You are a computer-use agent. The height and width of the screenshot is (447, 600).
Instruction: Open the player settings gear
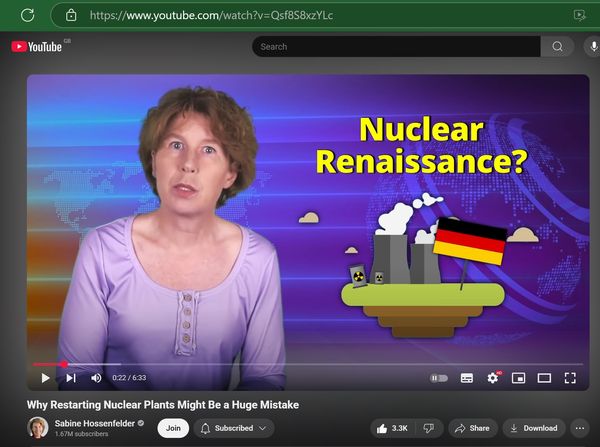pyautogui.click(x=493, y=378)
